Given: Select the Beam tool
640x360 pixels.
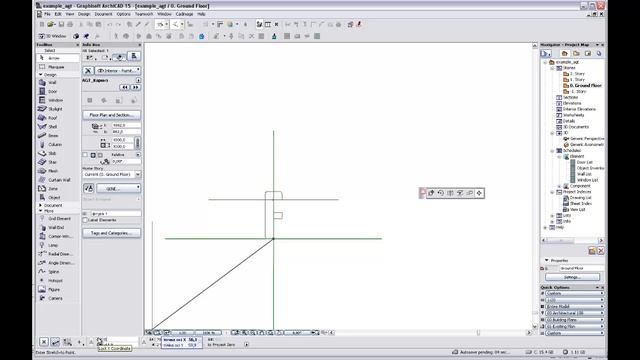Looking at the screenshot, I should click(58, 136).
